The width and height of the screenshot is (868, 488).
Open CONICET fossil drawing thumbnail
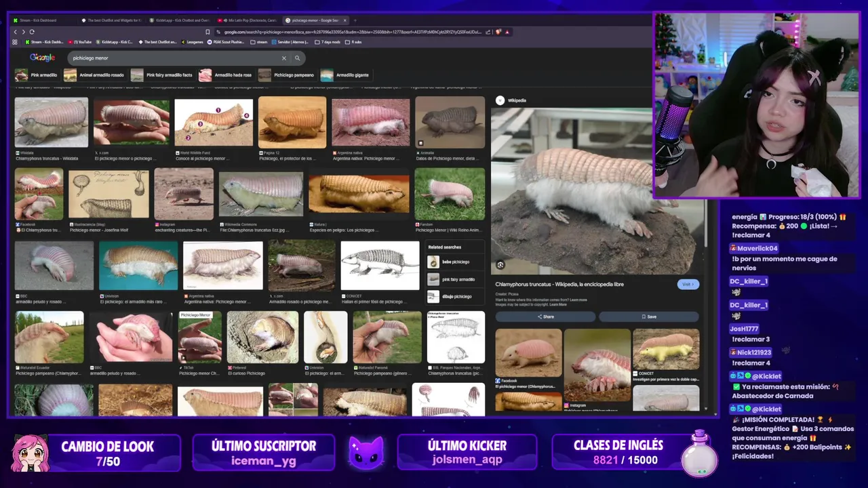pyautogui.click(x=380, y=266)
